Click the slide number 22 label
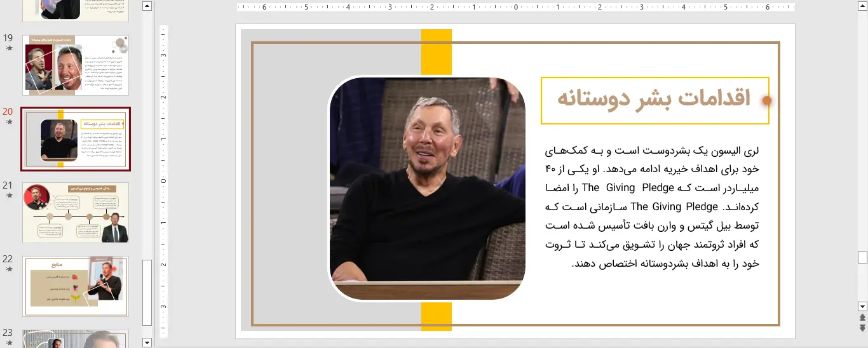This screenshot has width=868, height=348. 8,259
